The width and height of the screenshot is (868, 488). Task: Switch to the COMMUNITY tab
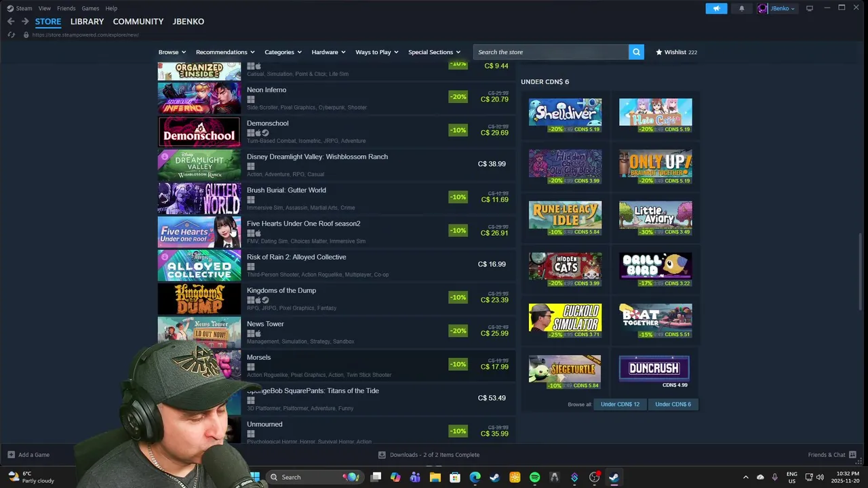[x=138, y=22]
